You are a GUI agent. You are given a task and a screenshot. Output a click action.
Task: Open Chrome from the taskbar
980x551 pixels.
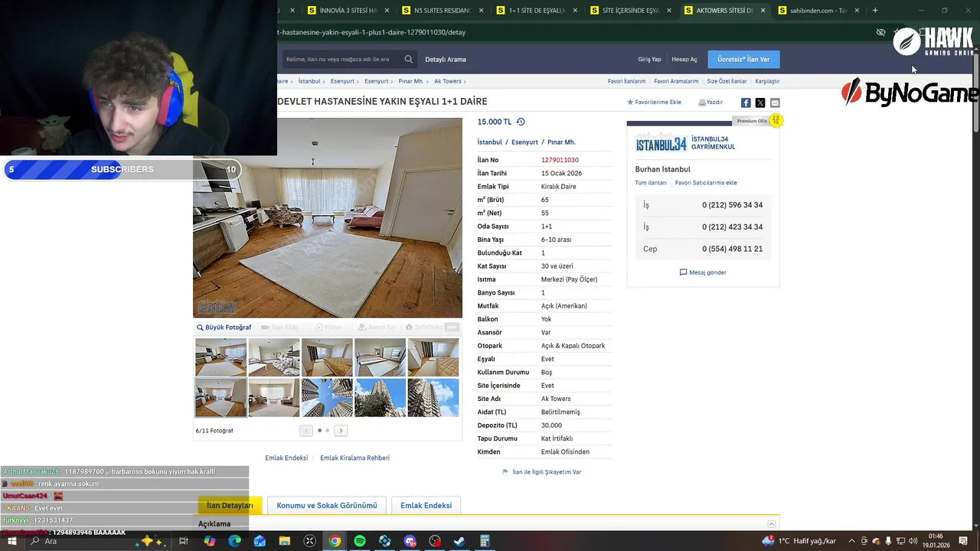335,541
